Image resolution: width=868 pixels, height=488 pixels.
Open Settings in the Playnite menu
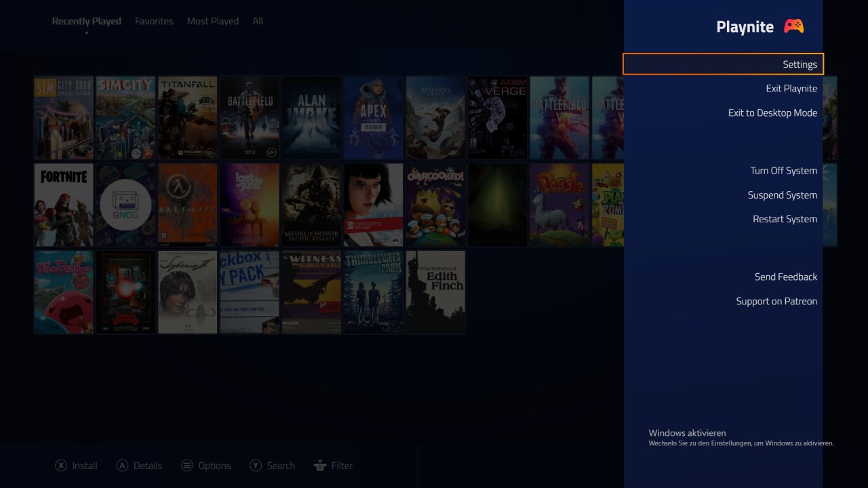tap(723, 64)
